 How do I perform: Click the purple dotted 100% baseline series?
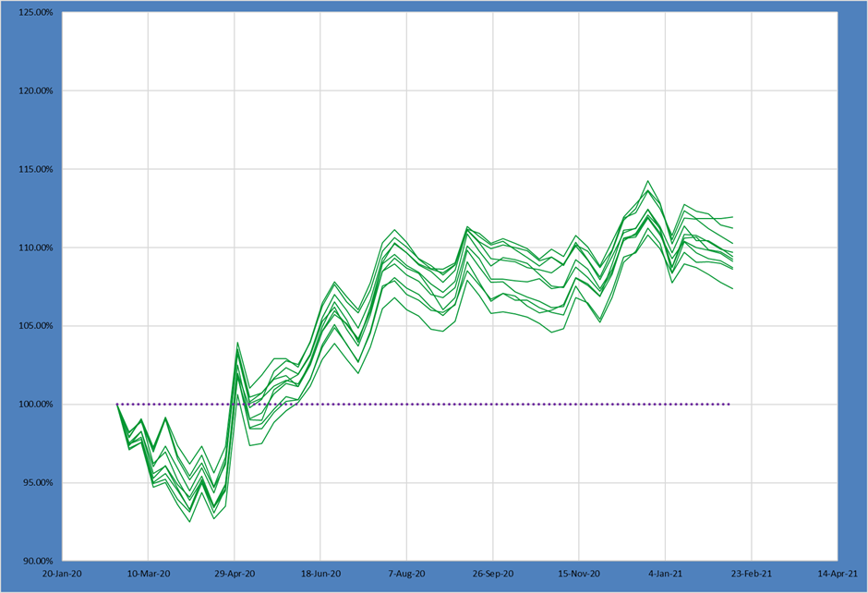(424, 405)
